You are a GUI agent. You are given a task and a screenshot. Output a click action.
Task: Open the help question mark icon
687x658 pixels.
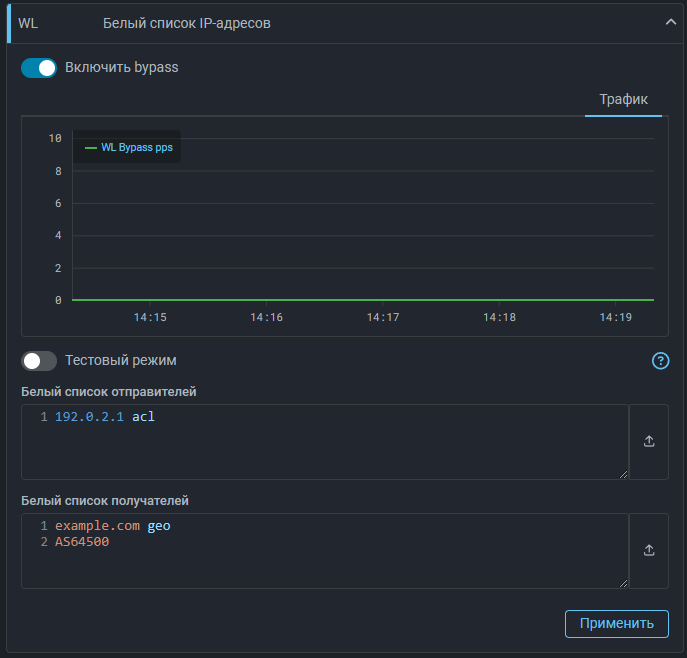pos(660,361)
